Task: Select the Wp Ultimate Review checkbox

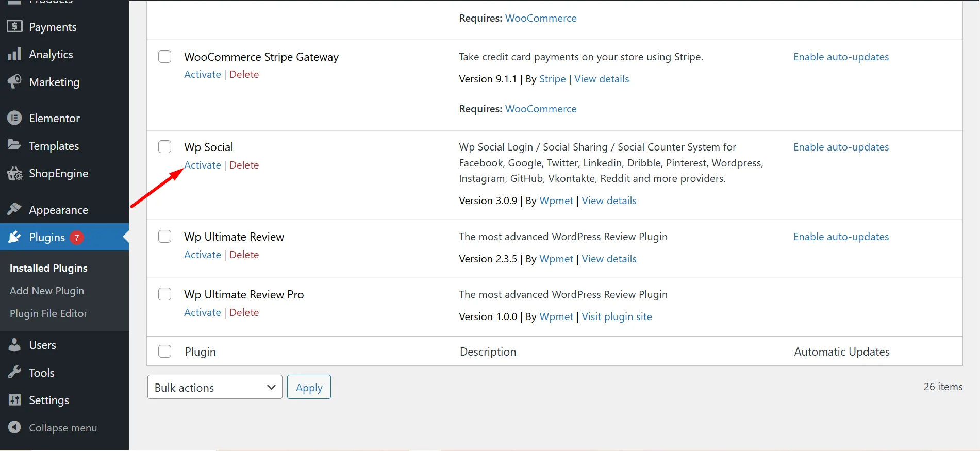Action: [164, 237]
